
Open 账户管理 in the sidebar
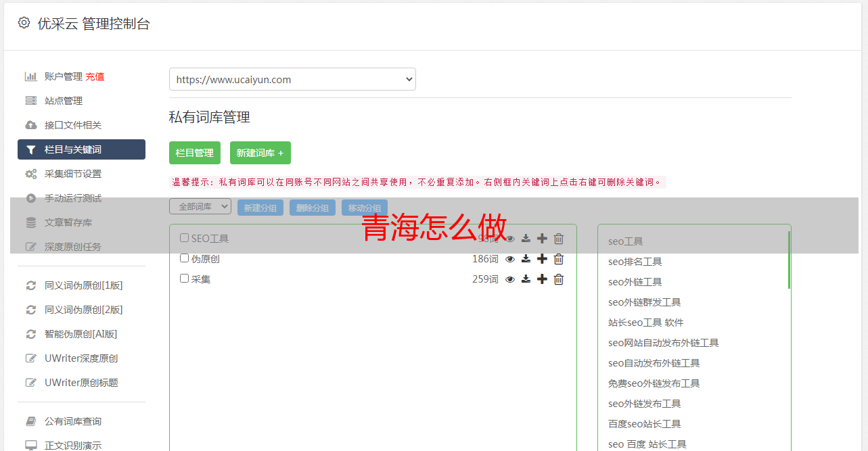coord(64,76)
